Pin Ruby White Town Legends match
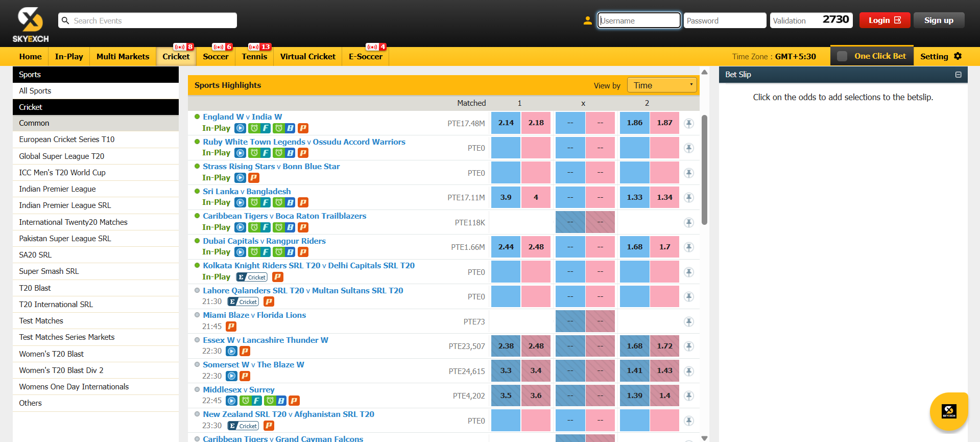 pos(689,148)
